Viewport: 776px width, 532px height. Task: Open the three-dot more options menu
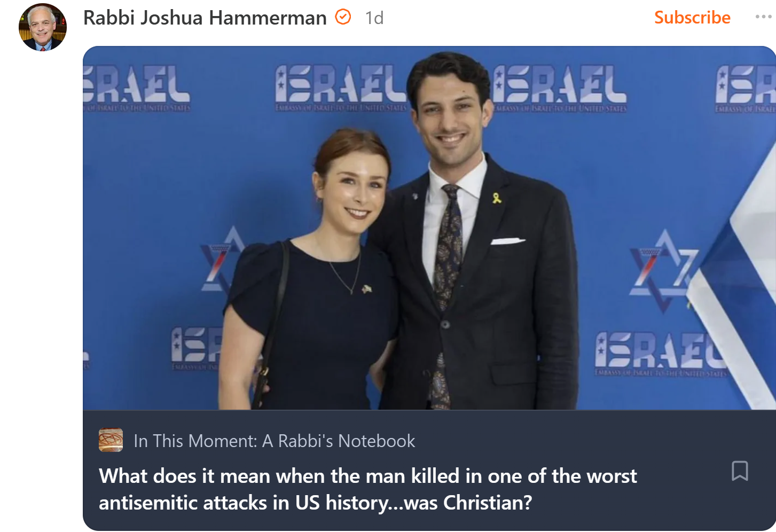763,17
